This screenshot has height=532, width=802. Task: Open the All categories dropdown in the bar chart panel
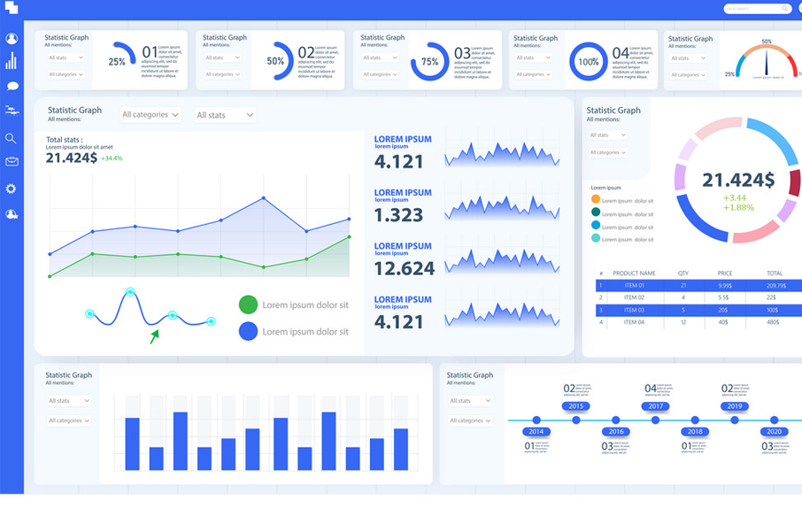click(x=69, y=420)
